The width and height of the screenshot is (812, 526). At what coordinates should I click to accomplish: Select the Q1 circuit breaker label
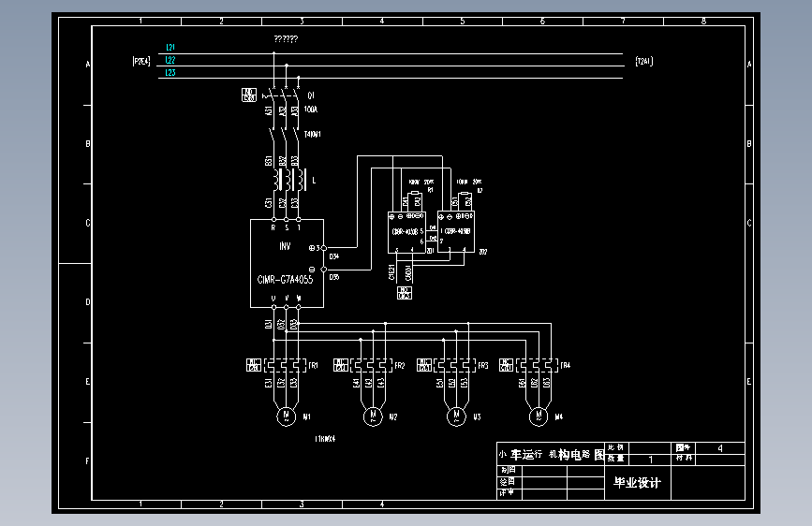311,95
